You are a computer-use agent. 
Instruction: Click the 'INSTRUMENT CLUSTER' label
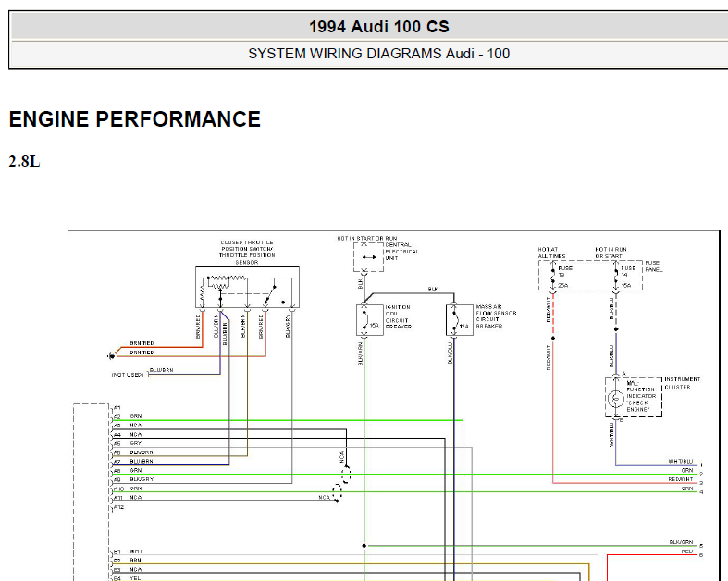click(682, 383)
